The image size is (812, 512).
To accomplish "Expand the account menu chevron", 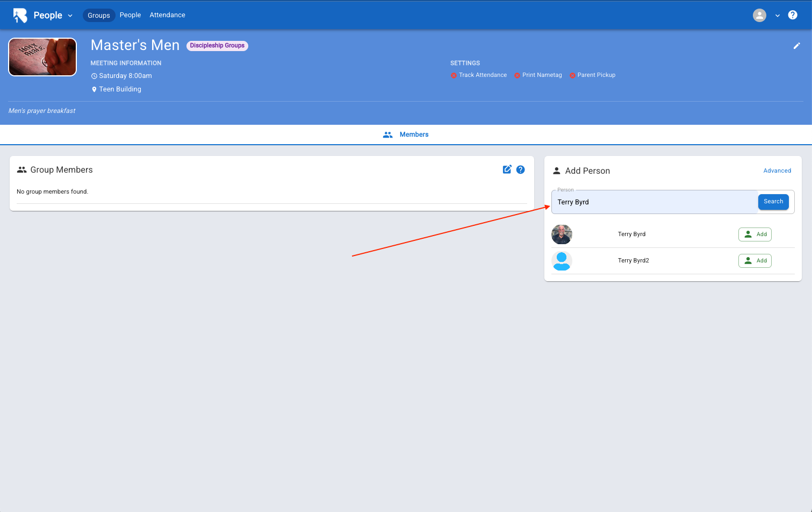I will coord(777,16).
